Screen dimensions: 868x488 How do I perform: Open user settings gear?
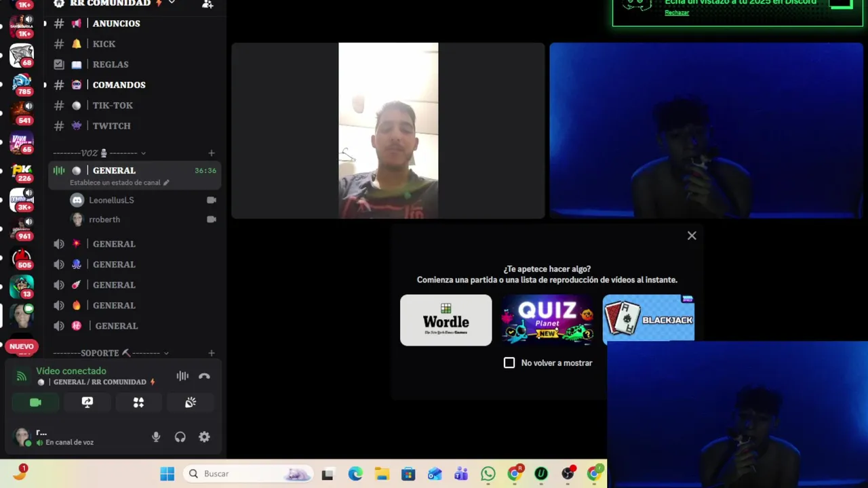[204, 437]
